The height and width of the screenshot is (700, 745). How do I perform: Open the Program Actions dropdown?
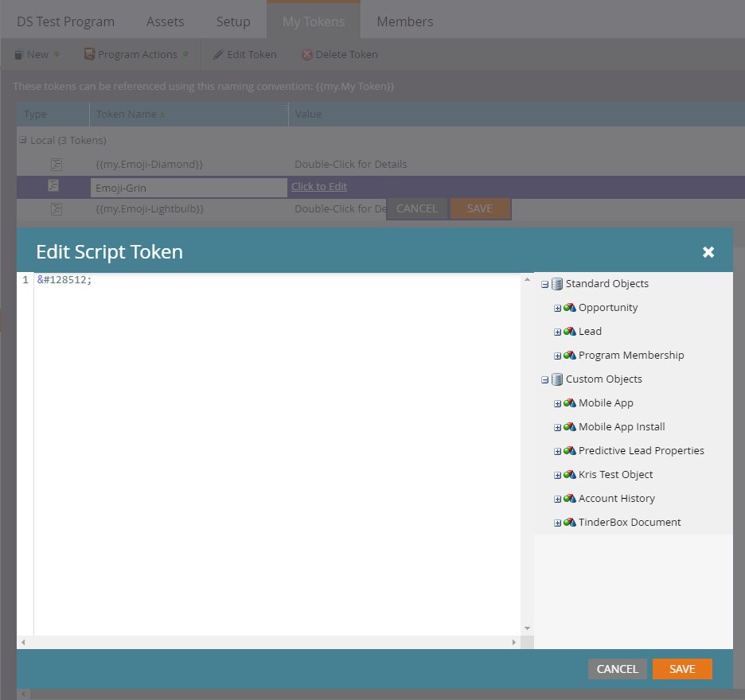click(x=137, y=55)
